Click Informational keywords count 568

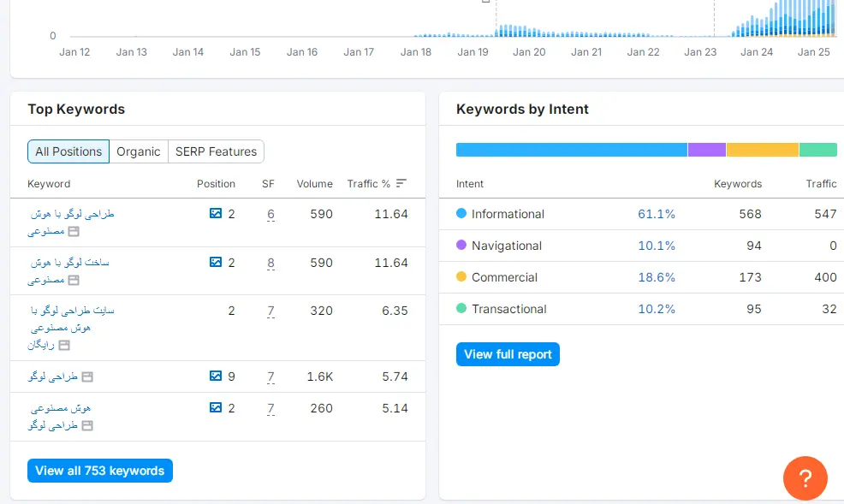click(x=750, y=214)
